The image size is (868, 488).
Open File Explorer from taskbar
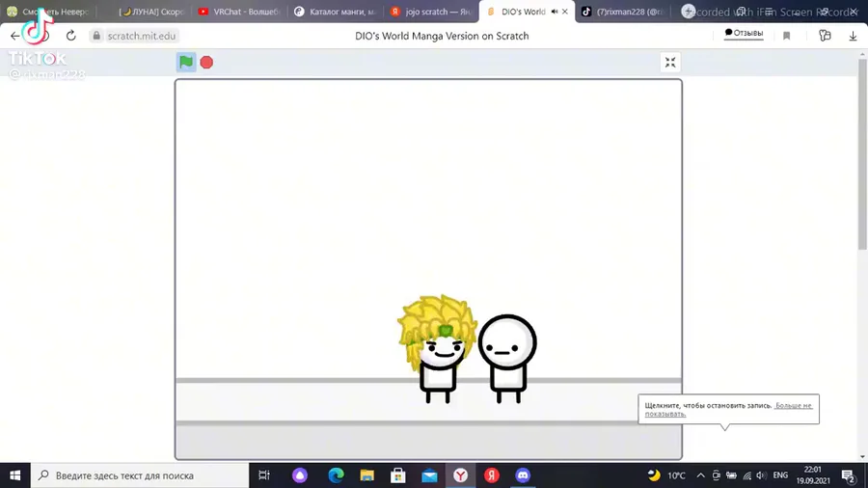pos(366,475)
